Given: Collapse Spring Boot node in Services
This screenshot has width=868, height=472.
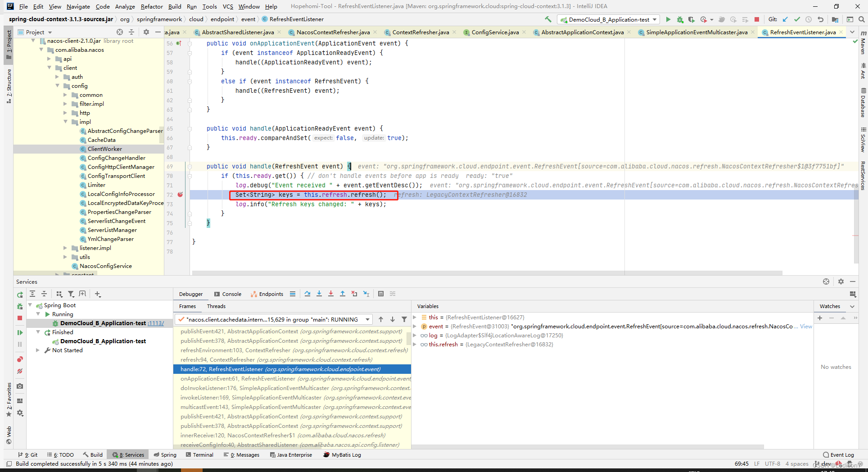Looking at the screenshot, I should pyautogui.click(x=30, y=305).
